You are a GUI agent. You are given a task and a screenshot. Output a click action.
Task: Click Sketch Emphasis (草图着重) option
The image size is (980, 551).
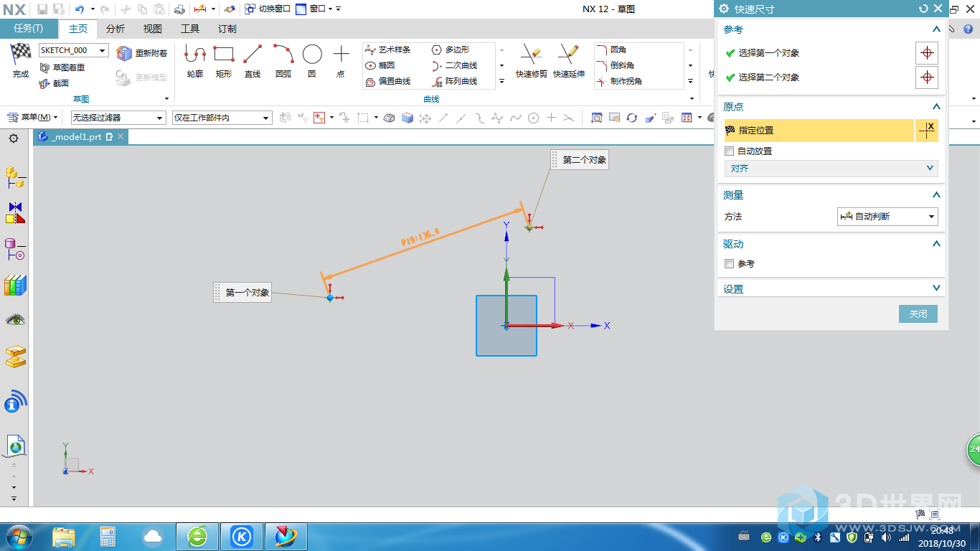click(x=62, y=67)
